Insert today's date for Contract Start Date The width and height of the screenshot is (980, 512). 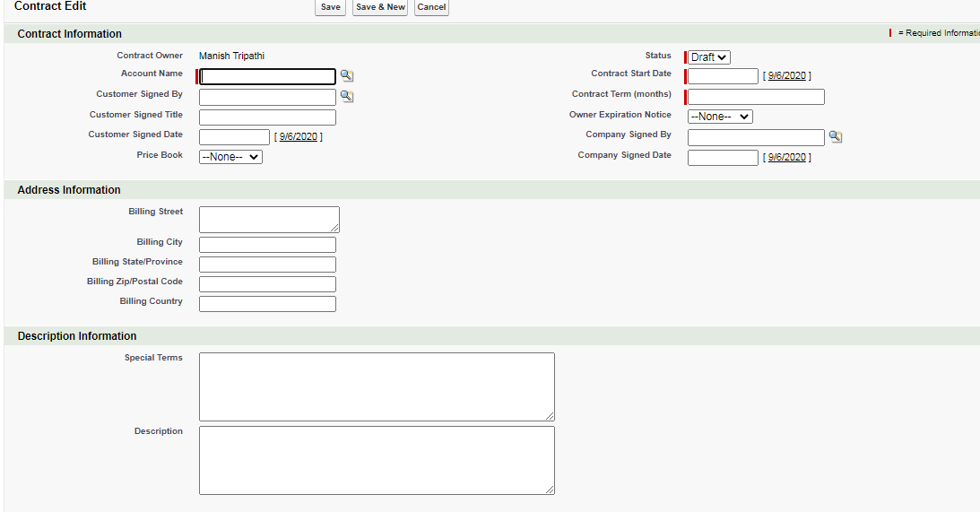[786, 76]
